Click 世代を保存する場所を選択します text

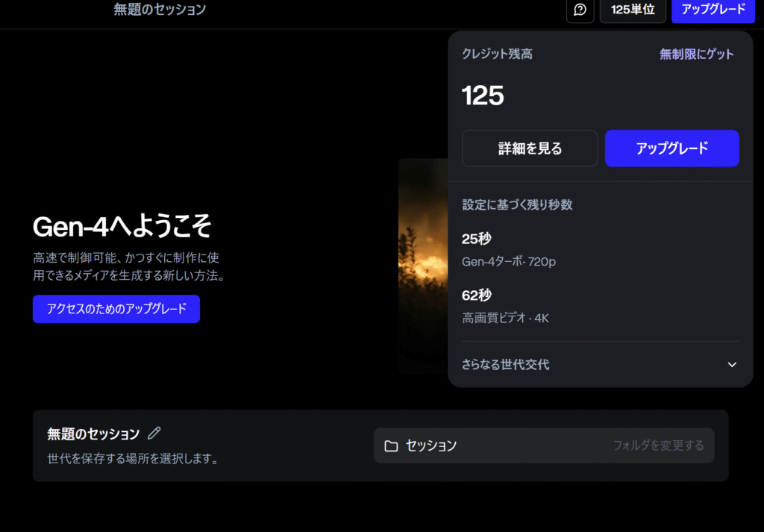coord(133,458)
